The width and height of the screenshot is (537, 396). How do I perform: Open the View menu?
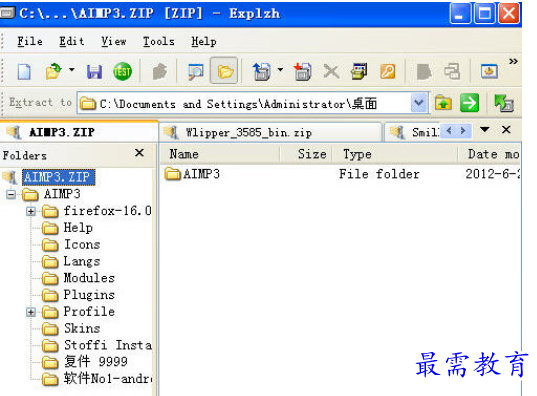tap(114, 41)
